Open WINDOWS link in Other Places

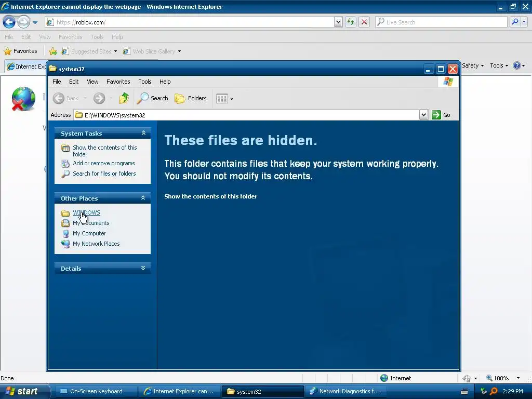pyautogui.click(x=87, y=212)
